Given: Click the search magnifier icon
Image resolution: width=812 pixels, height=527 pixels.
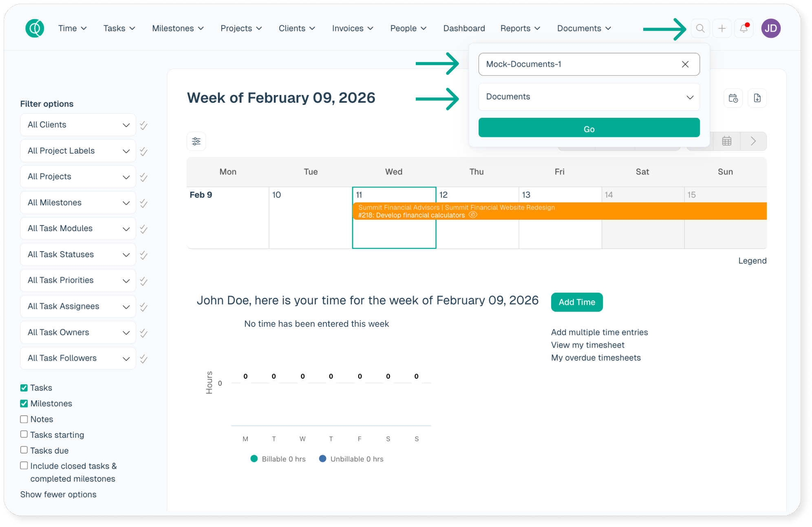Looking at the screenshot, I should [x=700, y=29].
